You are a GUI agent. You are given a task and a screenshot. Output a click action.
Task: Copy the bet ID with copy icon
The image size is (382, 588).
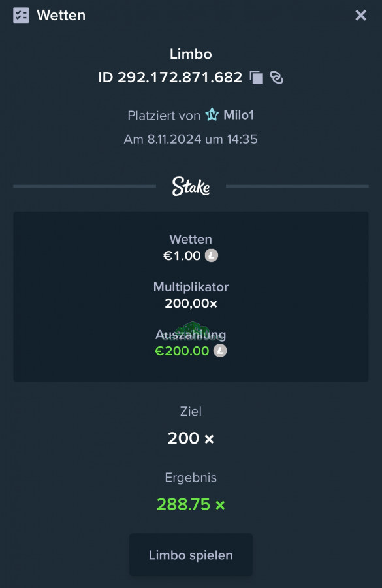click(x=256, y=78)
